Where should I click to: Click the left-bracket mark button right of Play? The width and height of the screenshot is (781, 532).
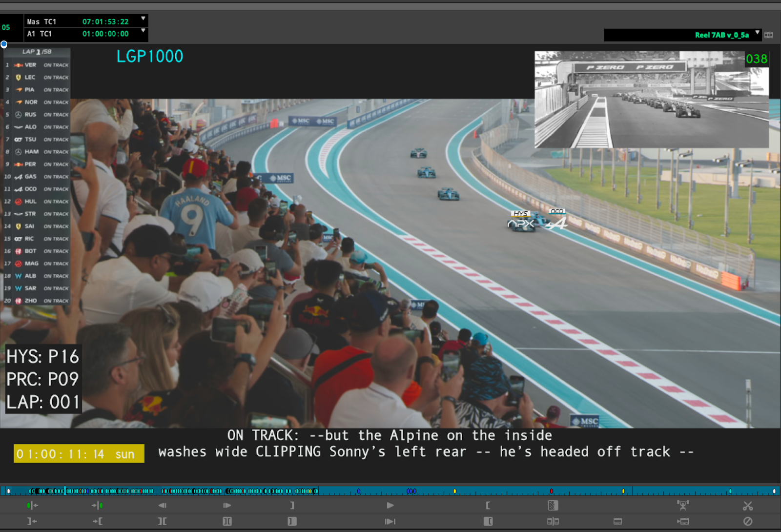(x=488, y=506)
